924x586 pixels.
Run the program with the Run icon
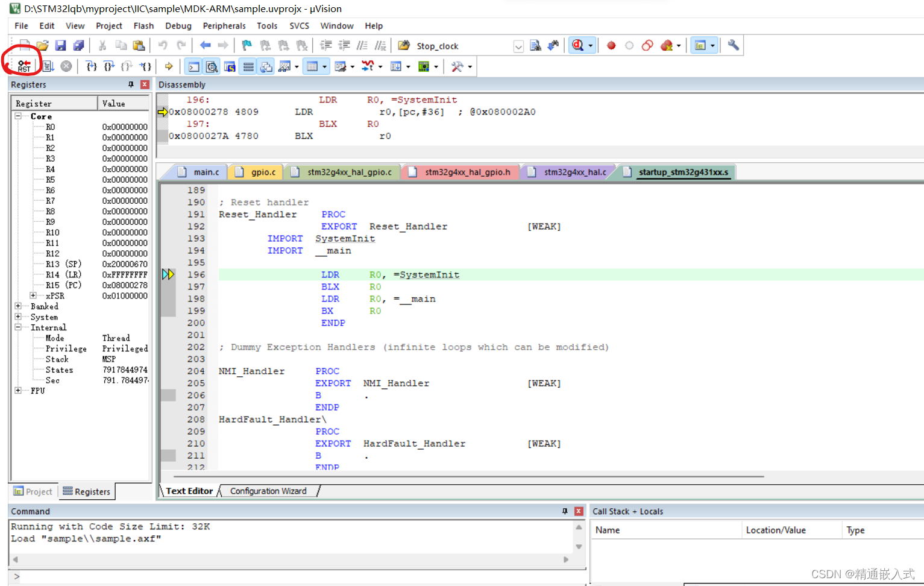(x=48, y=66)
